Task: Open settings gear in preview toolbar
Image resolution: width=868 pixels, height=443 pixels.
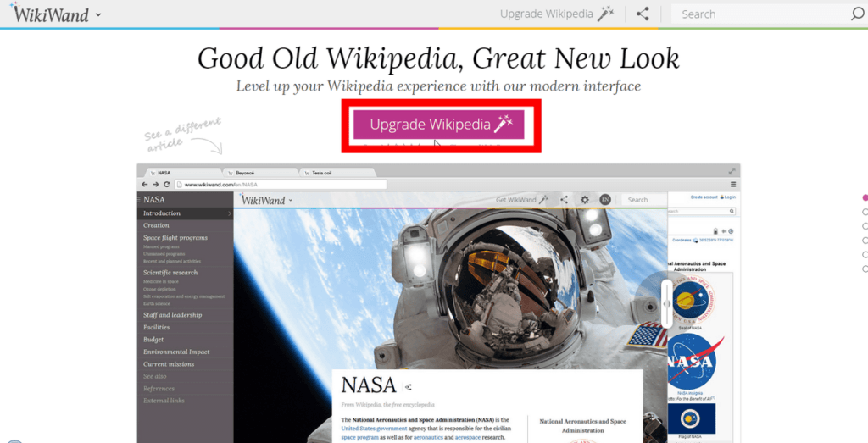Action: pos(585,200)
